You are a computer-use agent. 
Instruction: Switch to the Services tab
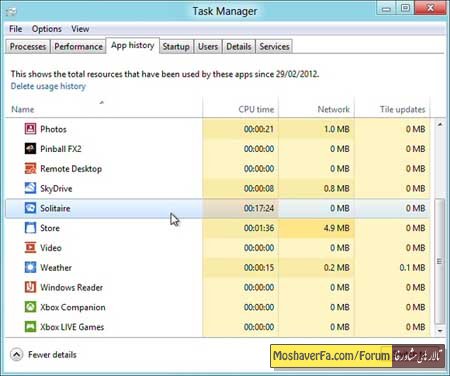(274, 47)
